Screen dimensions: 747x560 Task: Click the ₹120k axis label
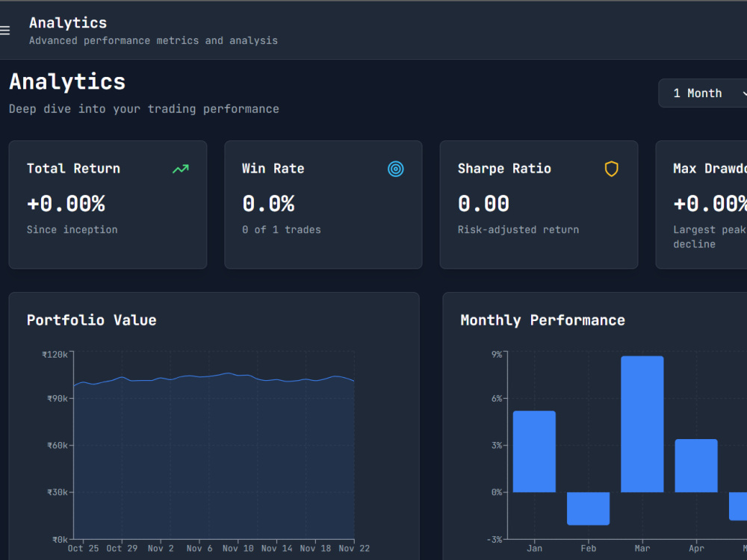55,354
